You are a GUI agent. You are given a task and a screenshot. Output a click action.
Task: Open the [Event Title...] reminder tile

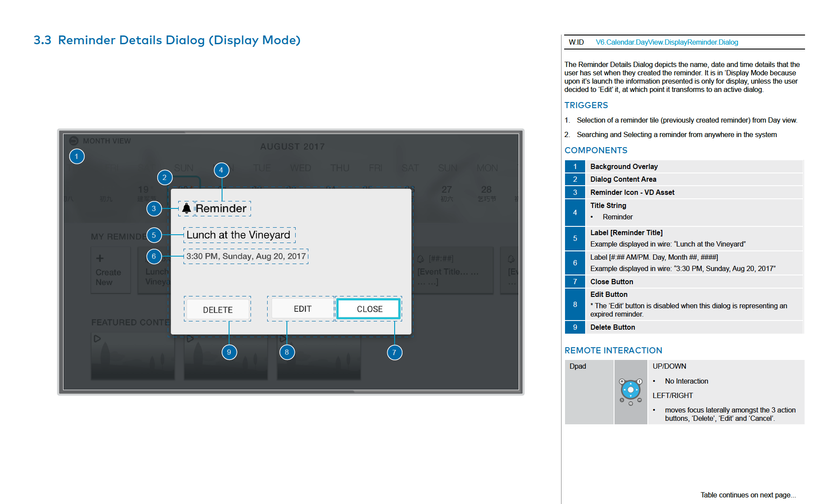[452, 270]
